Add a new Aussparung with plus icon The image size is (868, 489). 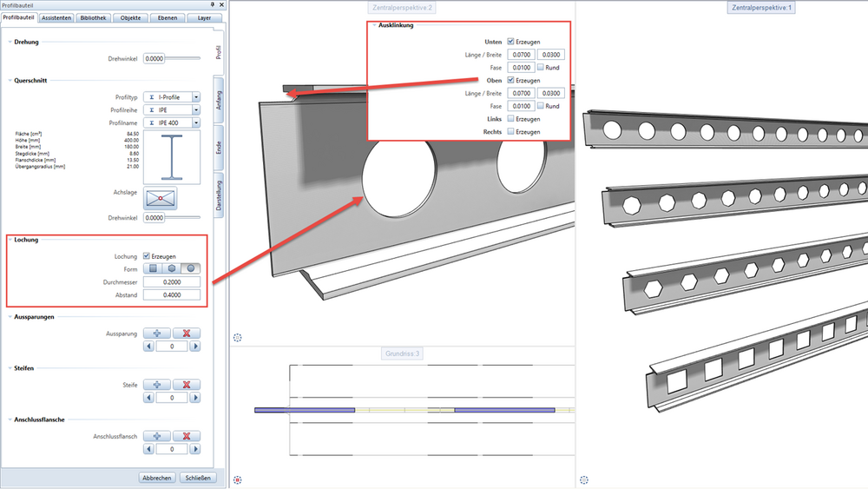coord(156,334)
